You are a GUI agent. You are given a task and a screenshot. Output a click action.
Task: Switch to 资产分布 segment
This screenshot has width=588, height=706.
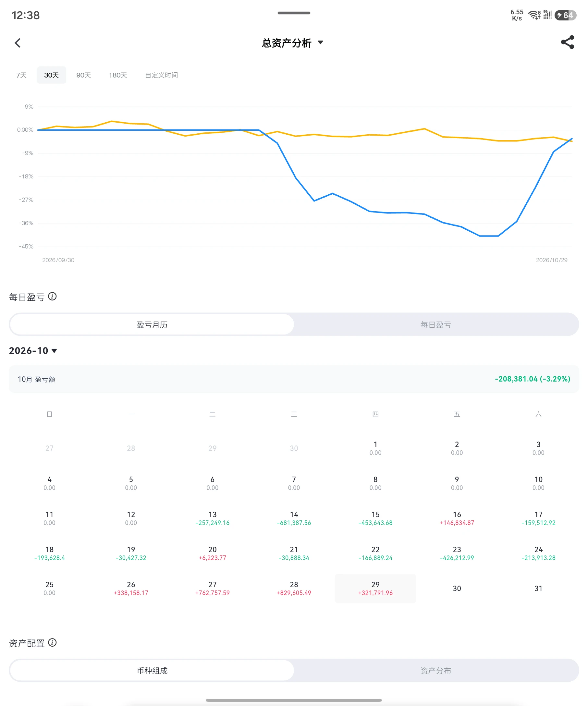[436, 670]
